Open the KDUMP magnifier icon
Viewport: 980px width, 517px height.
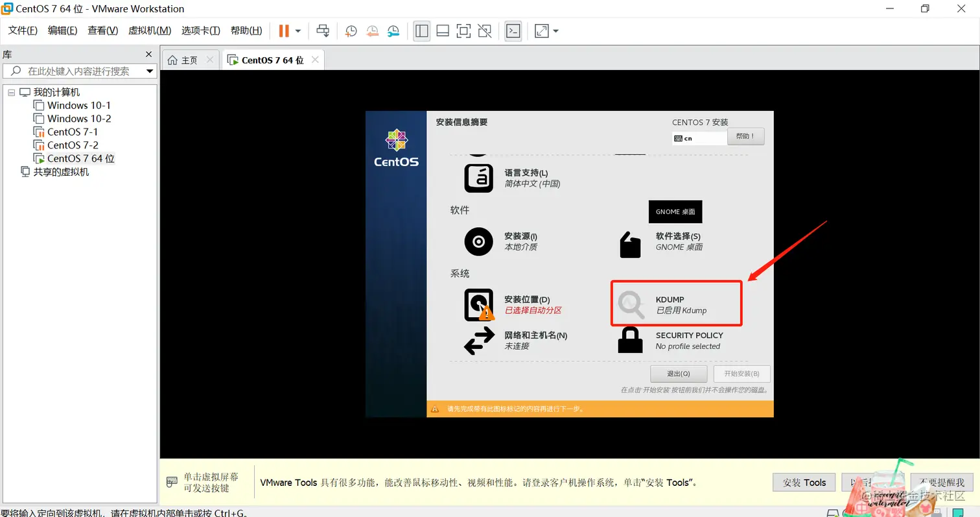[631, 305]
